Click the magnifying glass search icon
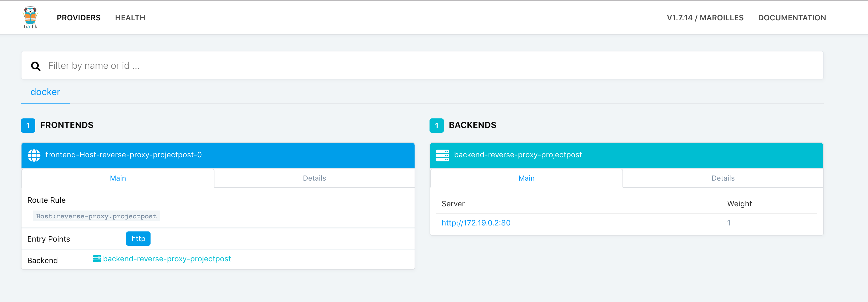This screenshot has height=302, width=868. point(36,66)
